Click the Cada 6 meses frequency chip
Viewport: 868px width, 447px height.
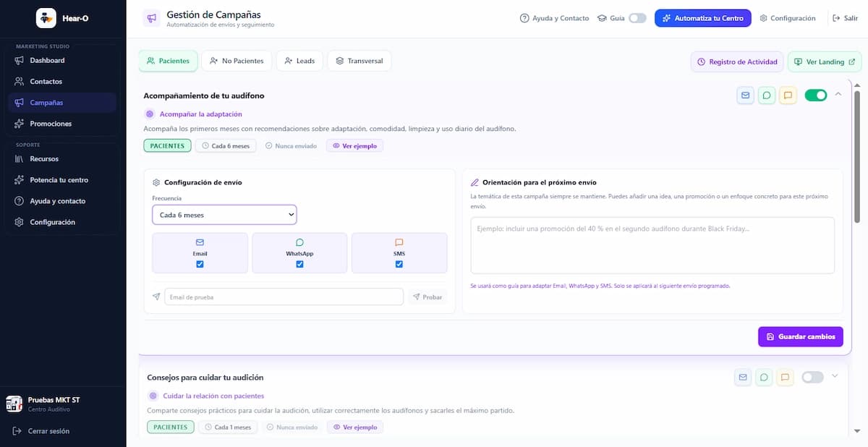[226, 145]
